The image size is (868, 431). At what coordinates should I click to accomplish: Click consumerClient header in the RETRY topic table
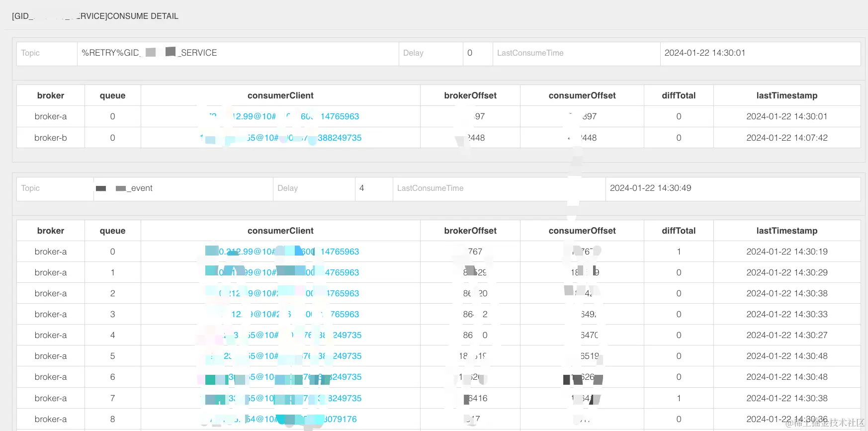tap(280, 95)
